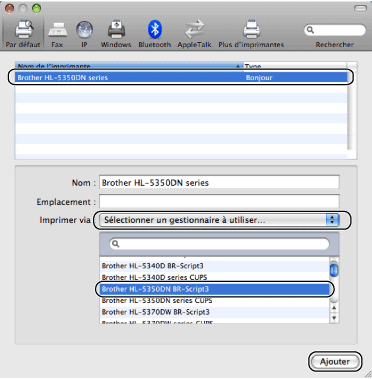The height and width of the screenshot is (379, 372).
Task: Click the Ajouter button
Action: (335, 362)
